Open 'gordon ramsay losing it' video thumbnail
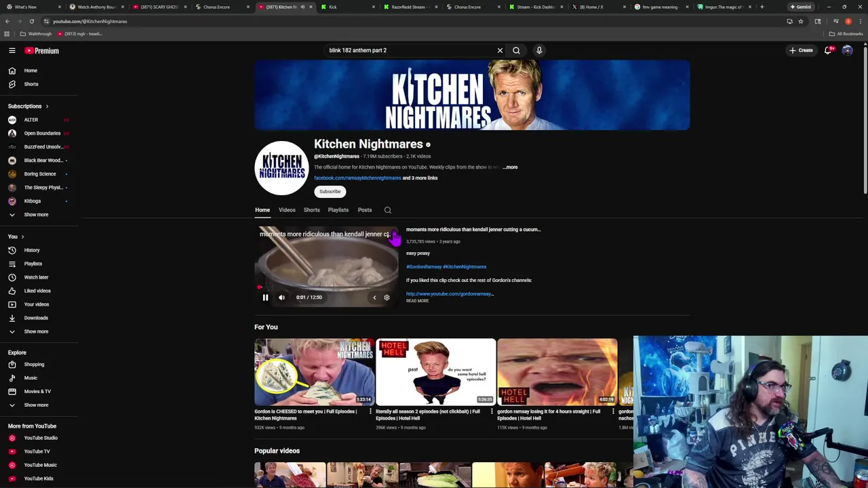The image size is (868, 488). [x=557, y=372]
